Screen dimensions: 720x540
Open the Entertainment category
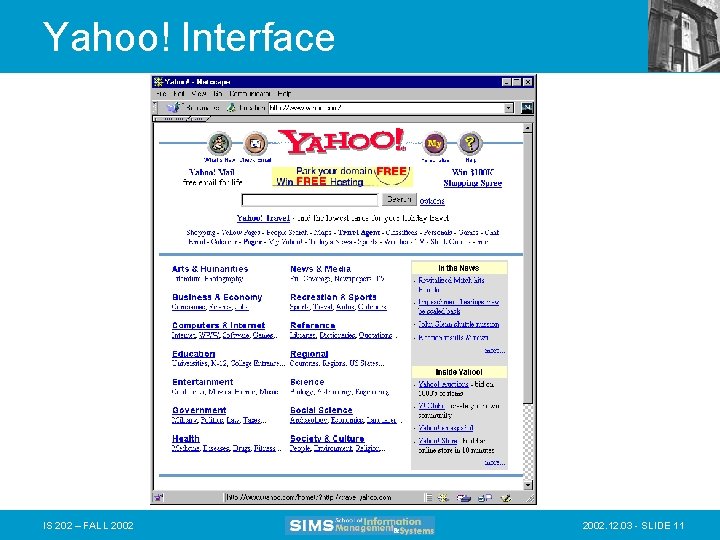[202, 382]
